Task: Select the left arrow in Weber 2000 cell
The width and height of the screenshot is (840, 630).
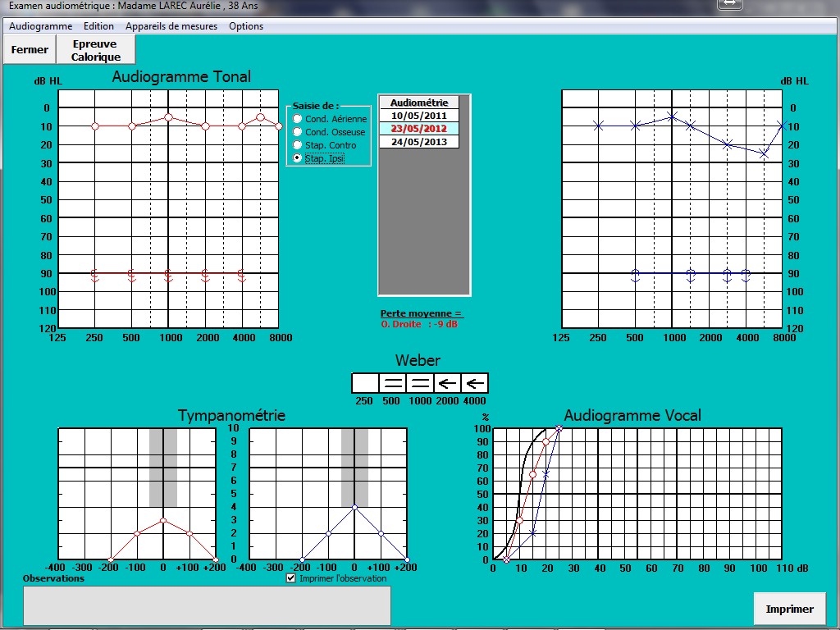Action: pyautogui.click(x=447, y=383)
